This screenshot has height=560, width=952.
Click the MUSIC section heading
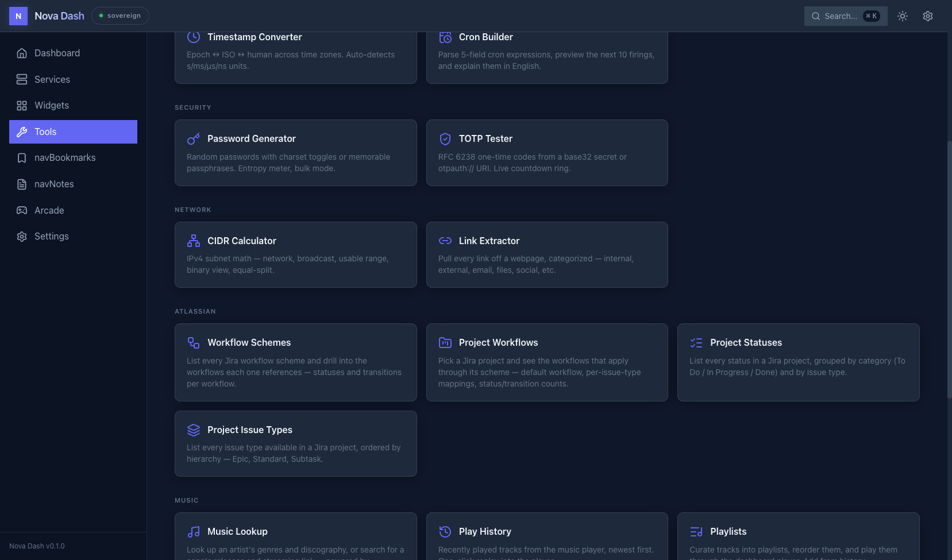tap(187, 500)
